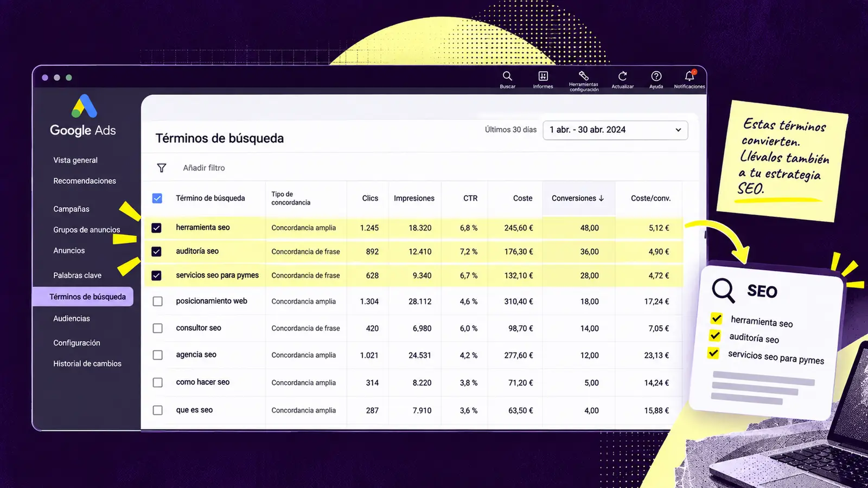868x488 pixels.
Task: Click the consultor seo search term
Action: (199, 328)
